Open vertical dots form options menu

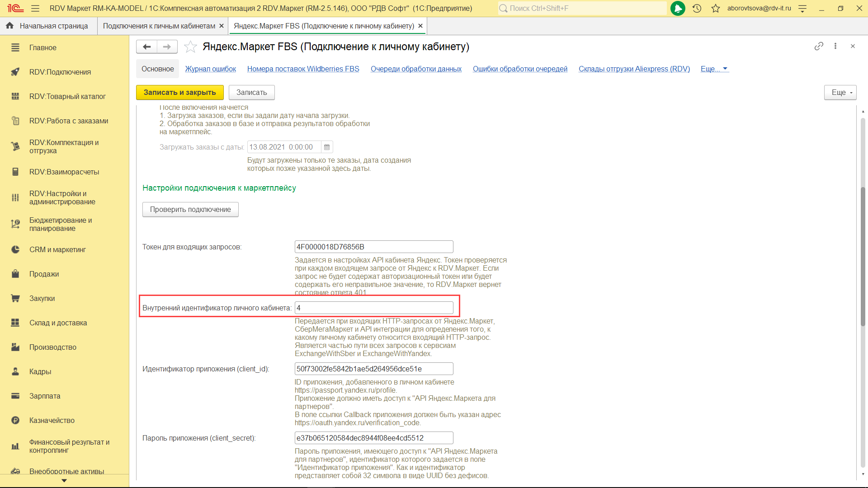[x=835, y=46]
